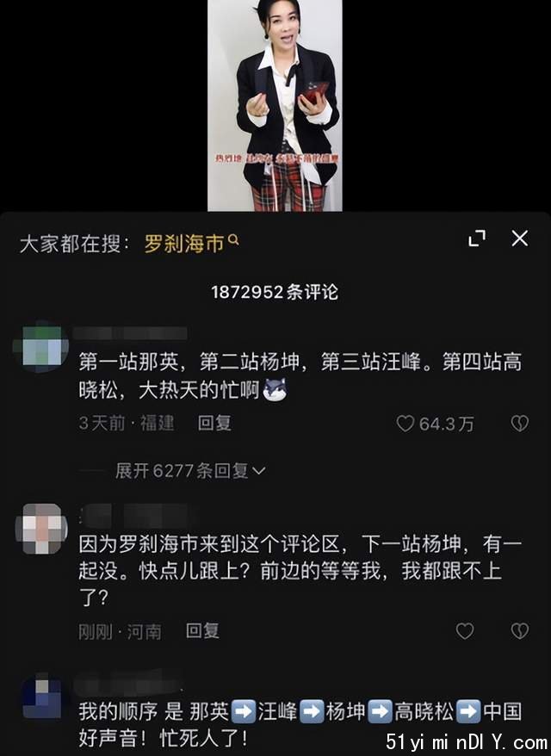The height and width of the screenshot is (756, 551).
Task: Open the first commenter's avatar
Action: pos(41,345)
